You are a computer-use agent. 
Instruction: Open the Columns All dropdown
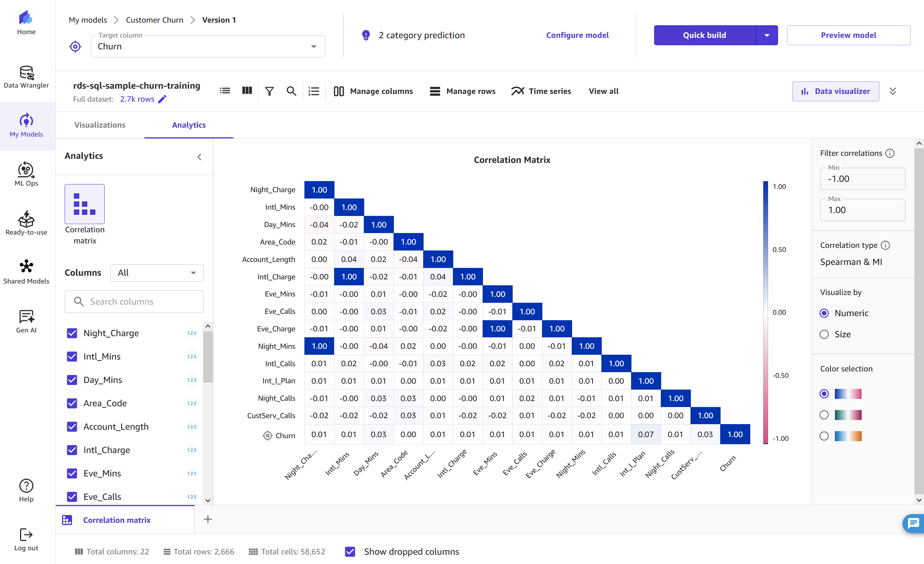[x=157, y=273]
